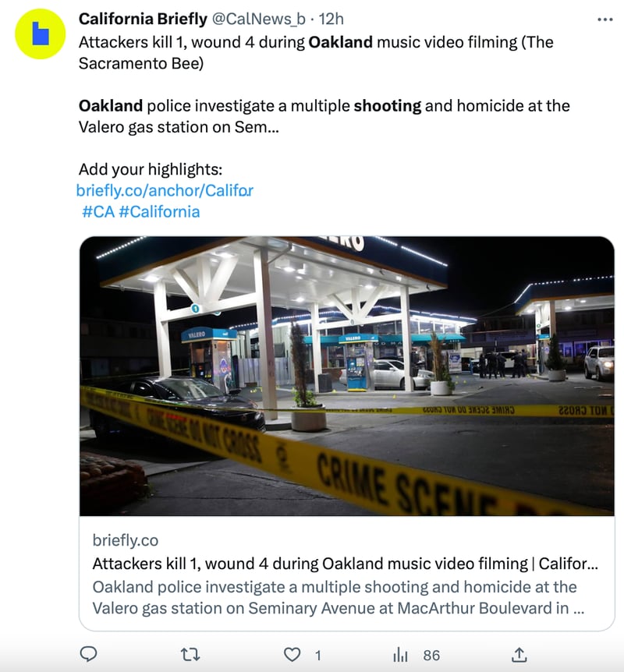Open the three-dot more options menu

[x=605, y=19]
